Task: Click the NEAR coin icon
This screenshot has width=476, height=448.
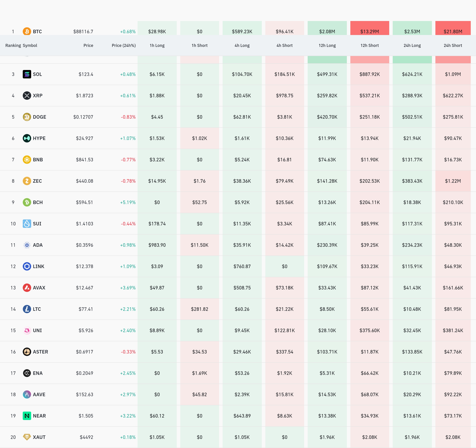Action: [x=27, y=416]
